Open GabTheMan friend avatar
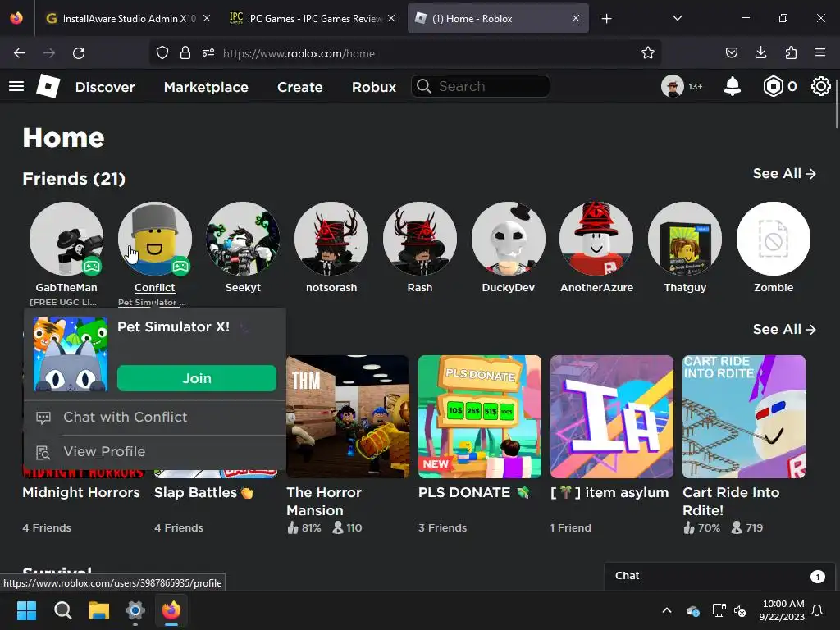This screenshot has height=630, width=840. coord(66,239)
